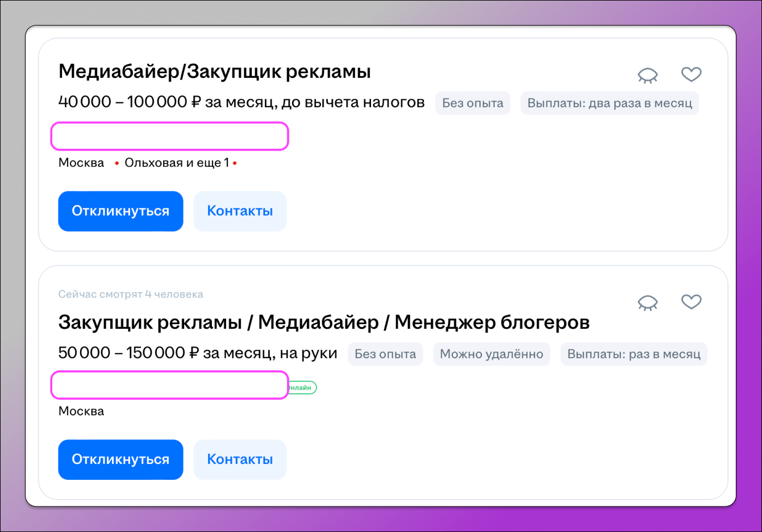The height and width of the screenshot is (532, 762).
Task: Click the masked field in the first vacancy card
Action: point(169,136)
